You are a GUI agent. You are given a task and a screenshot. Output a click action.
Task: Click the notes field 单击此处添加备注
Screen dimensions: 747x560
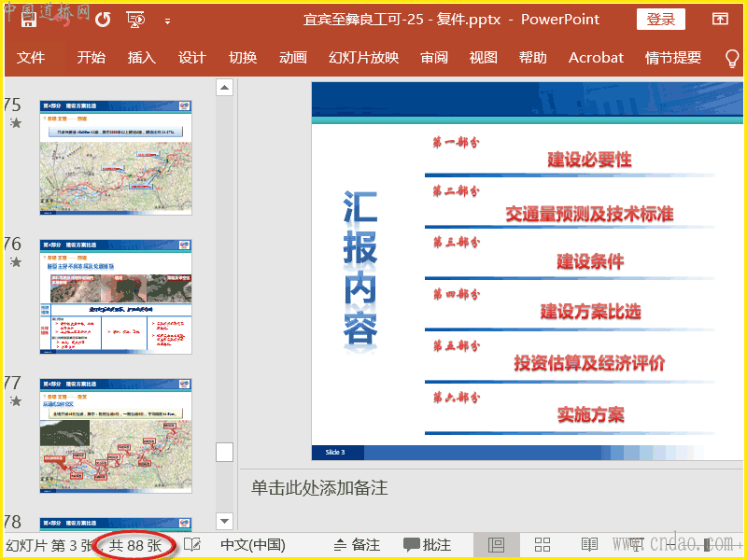pyautogui.click(x=319, y=488)
